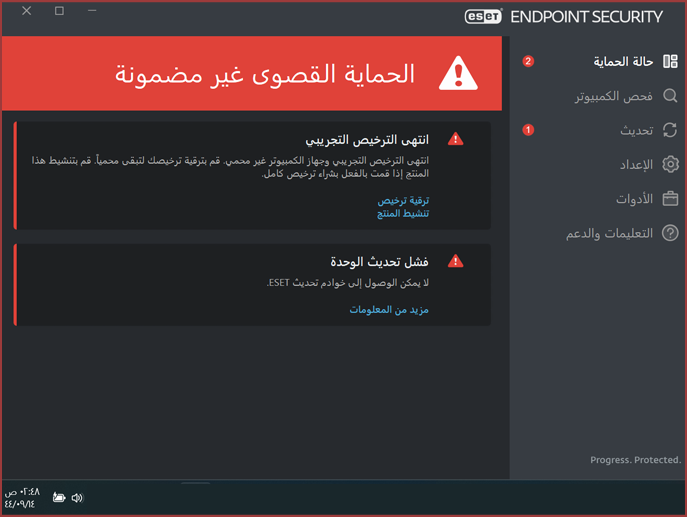Maximize the ESET window
The width and height of the screenshot is (687, 517).
pyautogui.click(x=59, y=11)
